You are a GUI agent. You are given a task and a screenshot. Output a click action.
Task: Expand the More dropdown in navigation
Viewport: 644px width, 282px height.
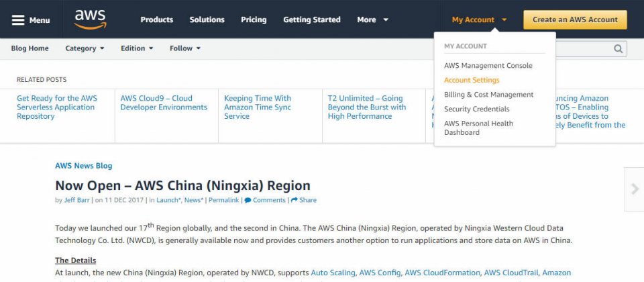pyautogui.click(x=372, y=19)
